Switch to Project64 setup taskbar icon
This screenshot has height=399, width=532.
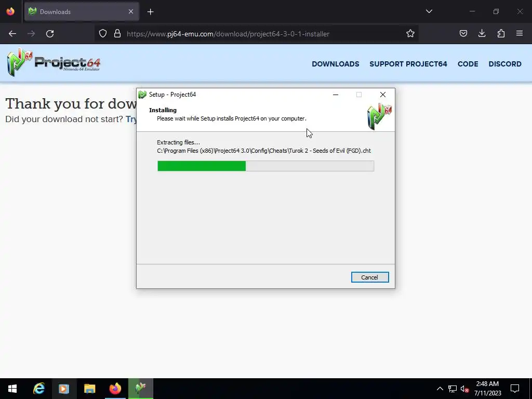point(141,389)
